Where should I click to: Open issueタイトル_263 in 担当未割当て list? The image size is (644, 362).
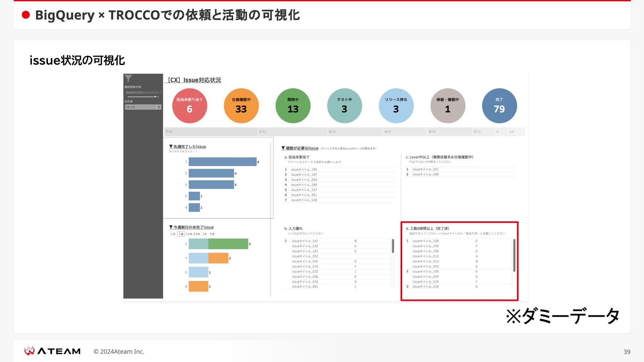(304, 180)
